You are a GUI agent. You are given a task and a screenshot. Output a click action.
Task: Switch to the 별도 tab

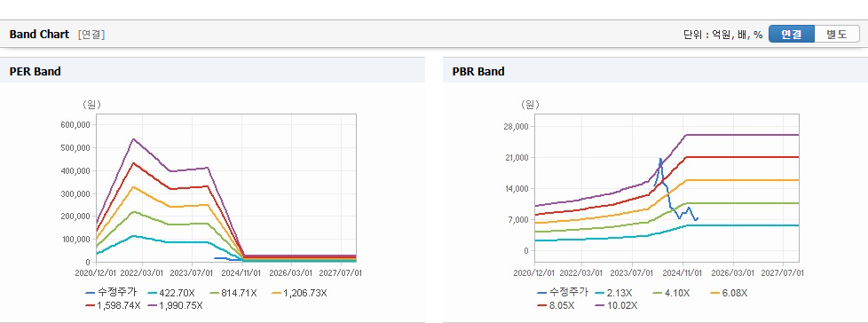click(837, 34)
